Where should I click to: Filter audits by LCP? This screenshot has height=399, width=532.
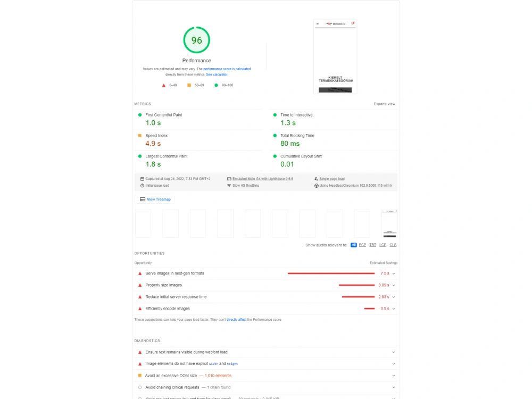click(383, 245)
